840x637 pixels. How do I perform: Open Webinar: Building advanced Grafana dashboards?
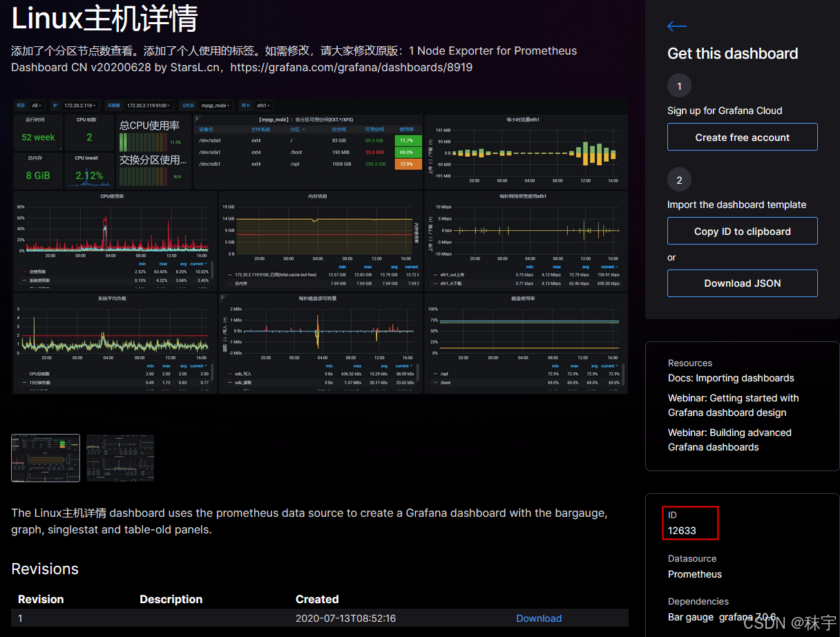pyautogui.click(x=729, y=439)
